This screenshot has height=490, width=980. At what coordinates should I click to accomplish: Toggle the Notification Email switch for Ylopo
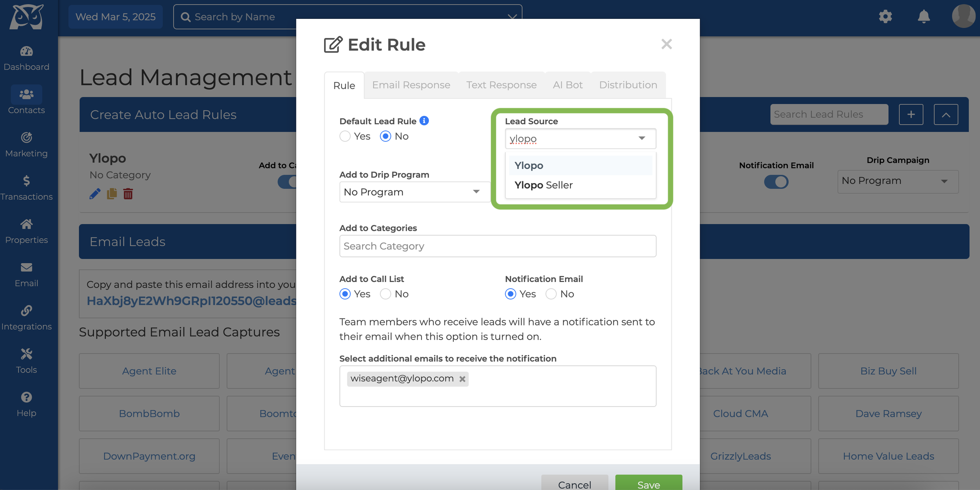pyautogui.click(x=776, y=182)
